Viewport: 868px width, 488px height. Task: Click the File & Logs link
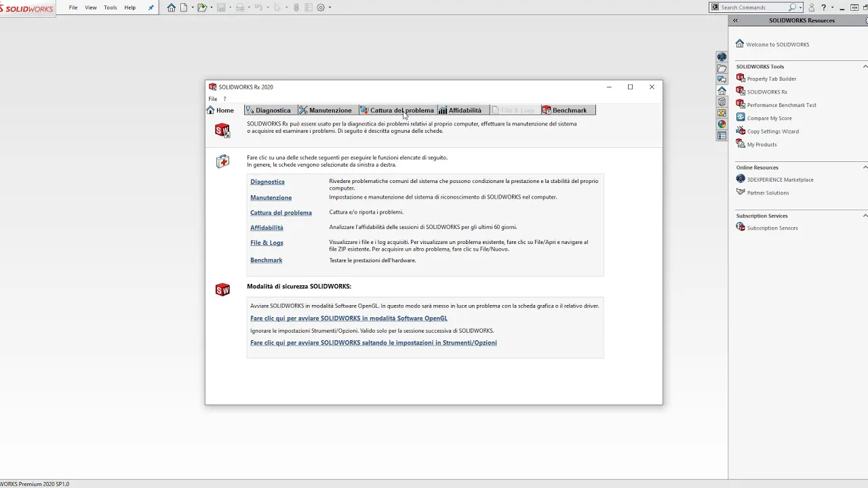[267, 243]
